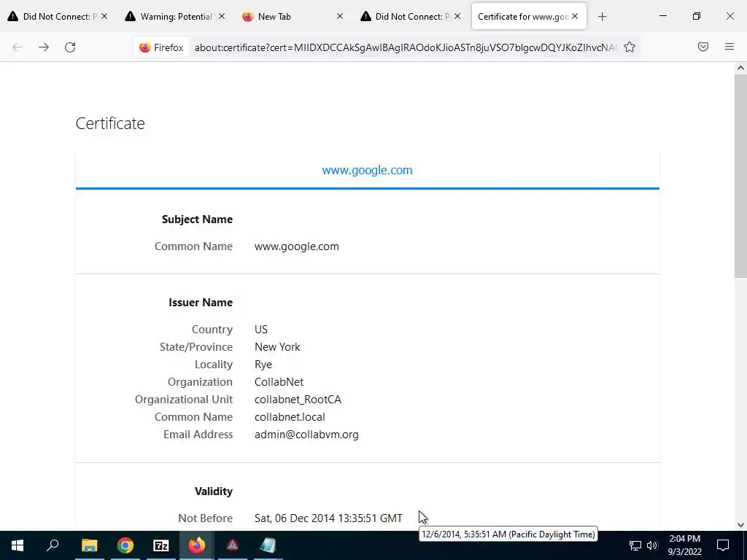Select the www.google.com certificate tab link
Image resolution: width=747 pixels, height=560 pixels.
point(368,171)
